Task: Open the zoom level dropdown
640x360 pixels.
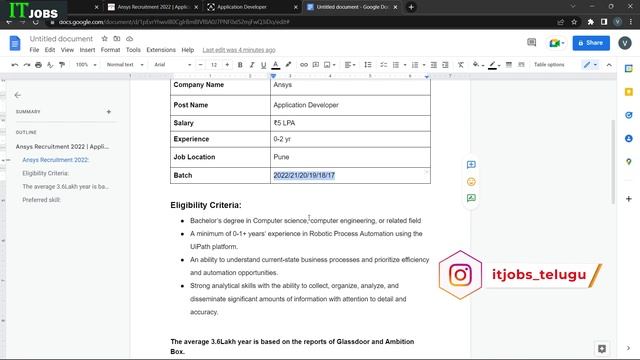Action: coord(86,64)
